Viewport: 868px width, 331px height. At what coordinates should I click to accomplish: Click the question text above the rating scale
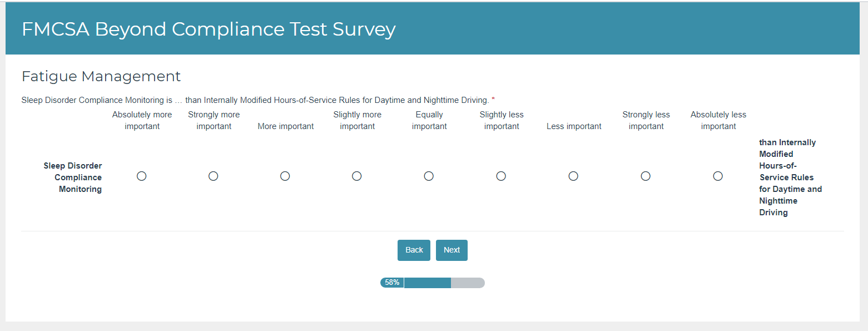click(x=255, y=100)
